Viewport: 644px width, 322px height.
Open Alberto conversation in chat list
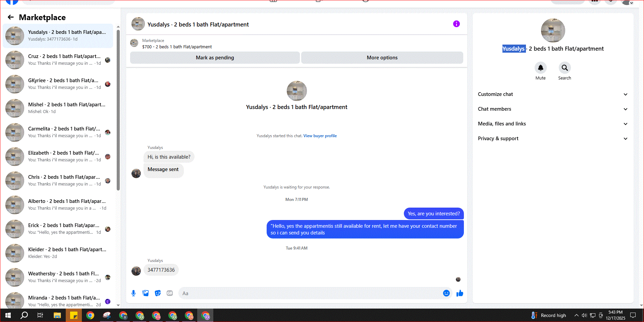coord(58,205)
